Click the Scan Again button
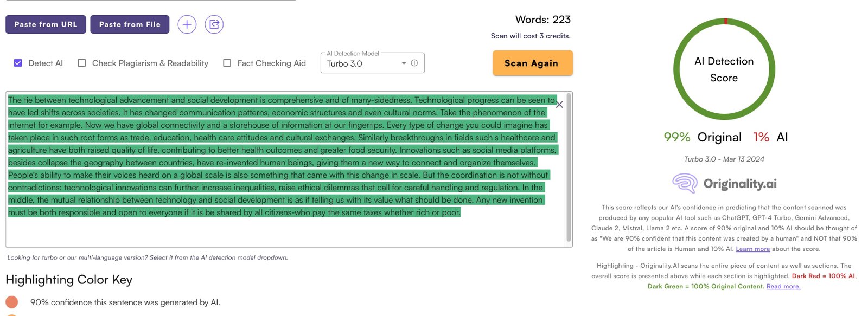This screenshot has height=316, width=868. [532, 63]
